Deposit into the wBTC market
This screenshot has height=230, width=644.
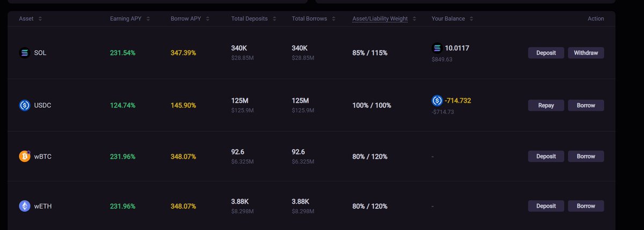[546, 157]
